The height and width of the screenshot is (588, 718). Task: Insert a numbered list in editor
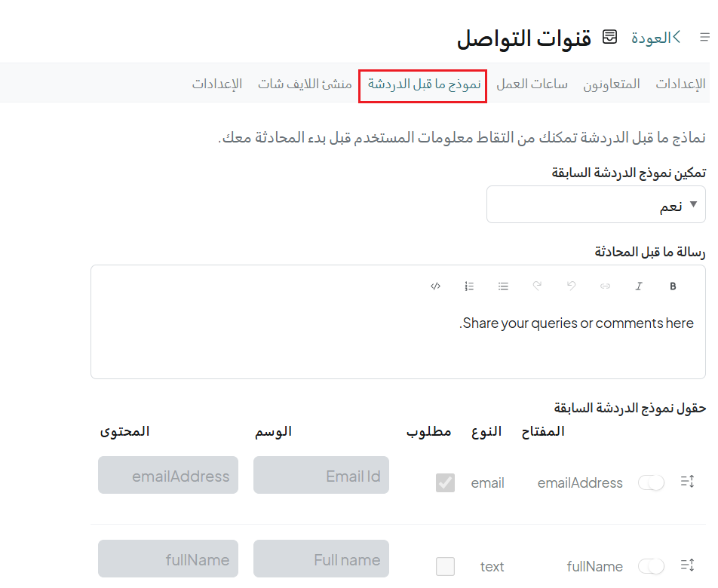coord(469,286)
